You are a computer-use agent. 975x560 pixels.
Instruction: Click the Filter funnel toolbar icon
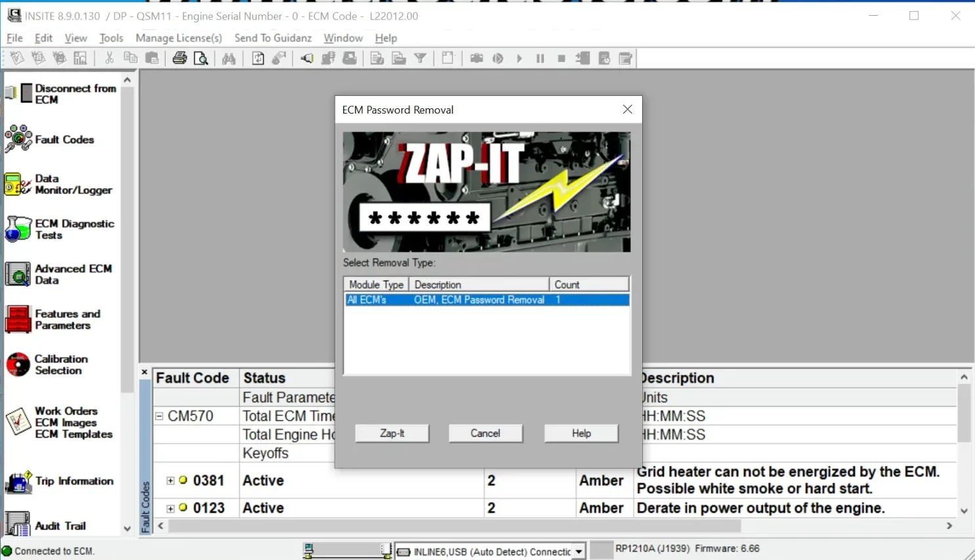click(x=420, y=58)
